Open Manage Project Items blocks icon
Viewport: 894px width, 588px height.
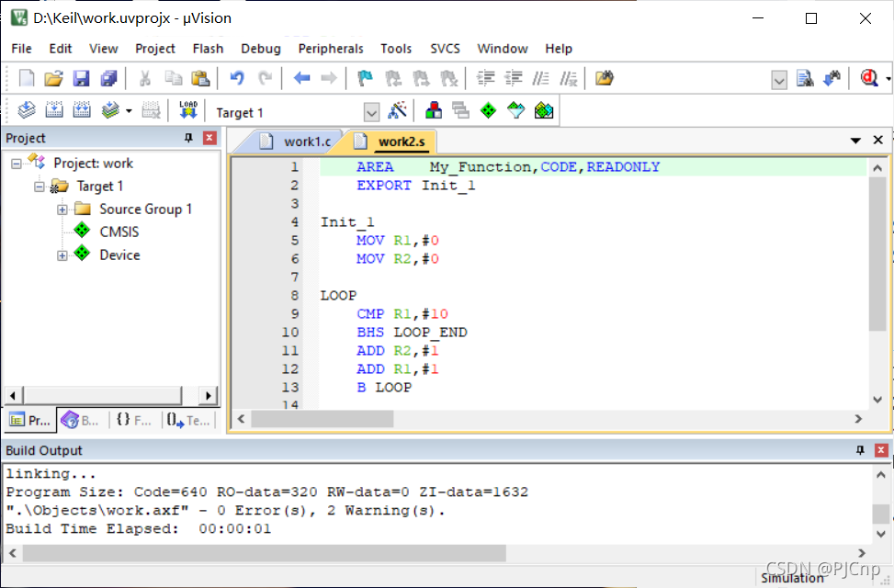pyautogui.click(x=434, y=110)
